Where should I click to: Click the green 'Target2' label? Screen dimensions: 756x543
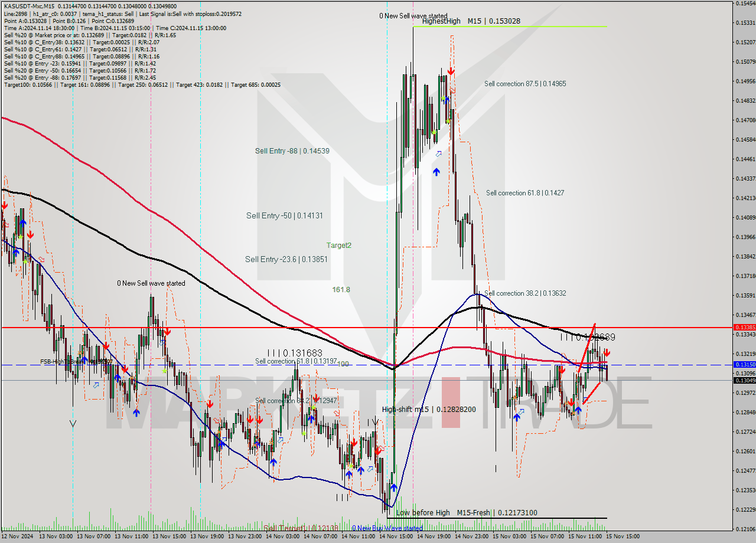(x=339, y=245)
